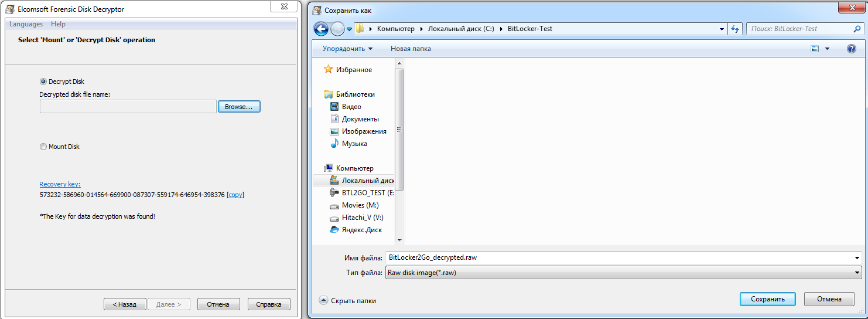868x319 pixels.
Task: Click the Recovery key link
Action: click(x=60, y=184)
